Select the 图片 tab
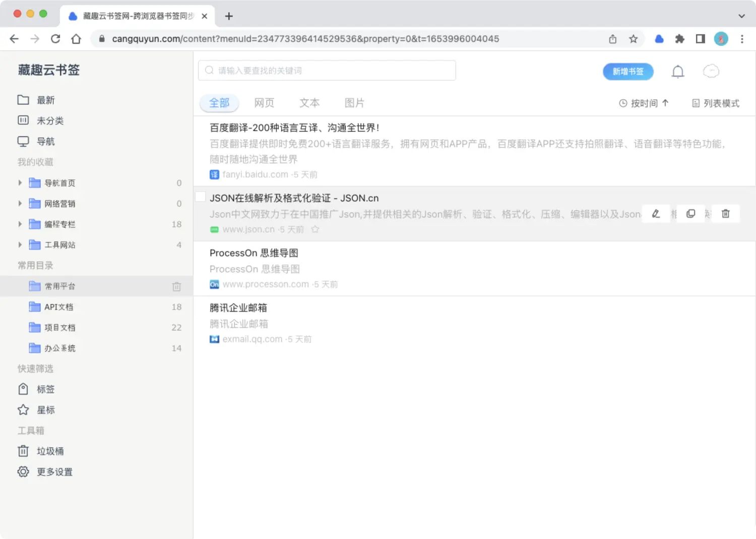The image size is (756, 539). point(354,103)
